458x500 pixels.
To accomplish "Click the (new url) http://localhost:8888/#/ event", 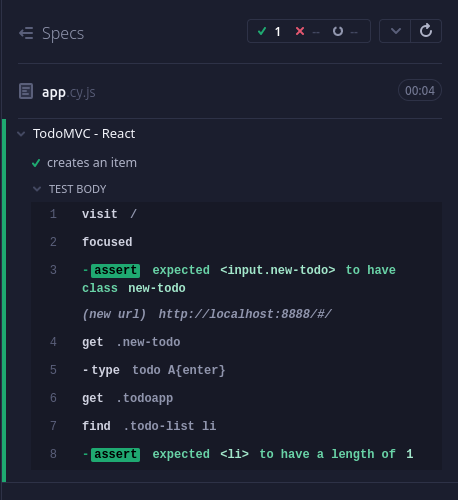I will [207, 314].
